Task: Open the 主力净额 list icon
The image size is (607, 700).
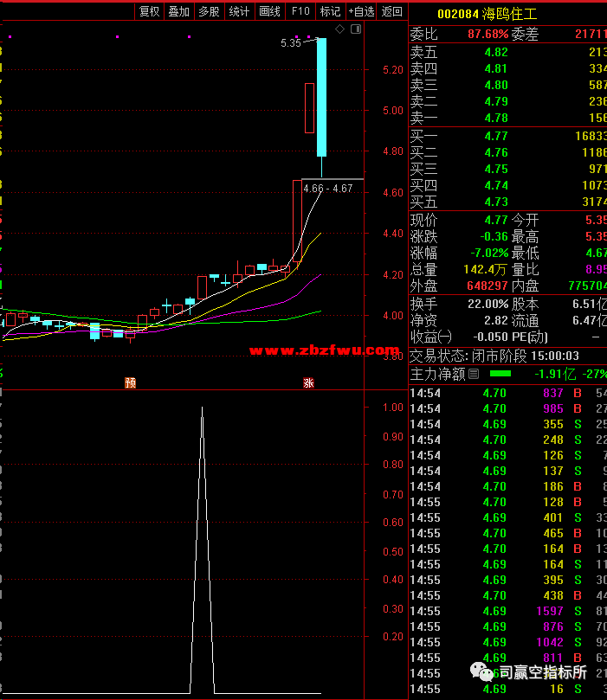Action: [x=474, y=375]
